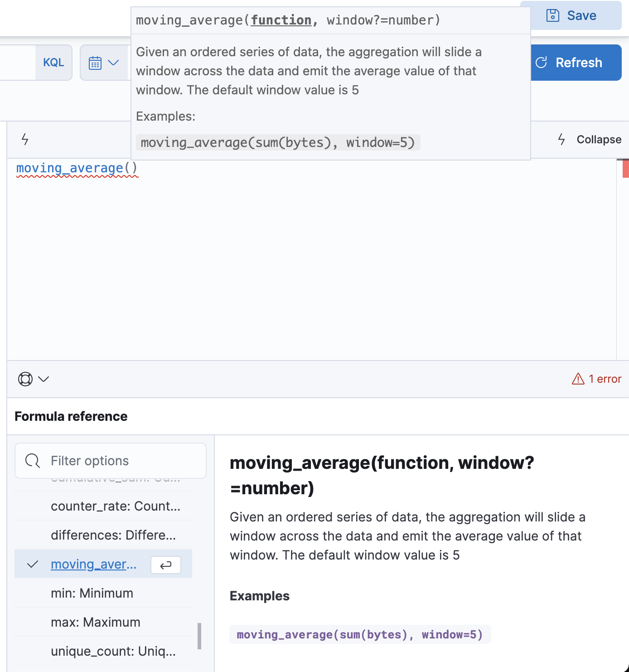629x672 pixels.
Task: Focus the Filter options search field
Action: pyautogui.click(x=111, y=461)
